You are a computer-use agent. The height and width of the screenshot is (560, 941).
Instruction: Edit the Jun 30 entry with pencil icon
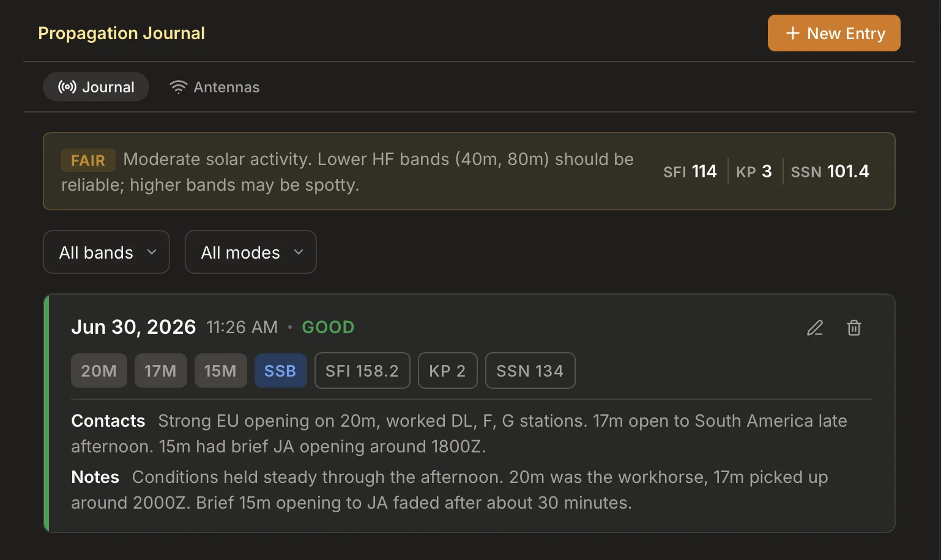point(815,328)
